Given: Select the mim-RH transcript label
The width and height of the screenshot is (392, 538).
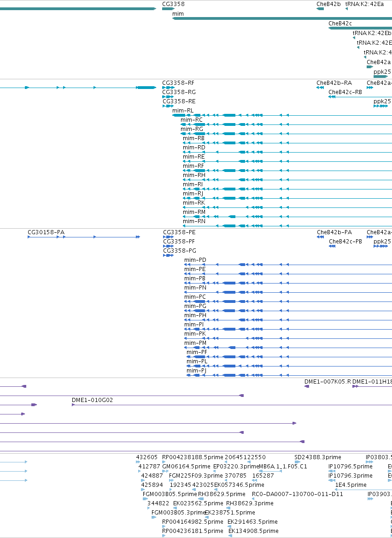Looking at the screenshot, I should tap(194, 175).
